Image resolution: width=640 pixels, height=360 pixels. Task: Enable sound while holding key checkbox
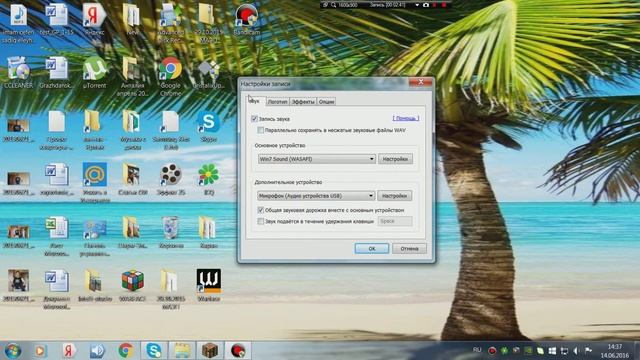coord(260,221)
